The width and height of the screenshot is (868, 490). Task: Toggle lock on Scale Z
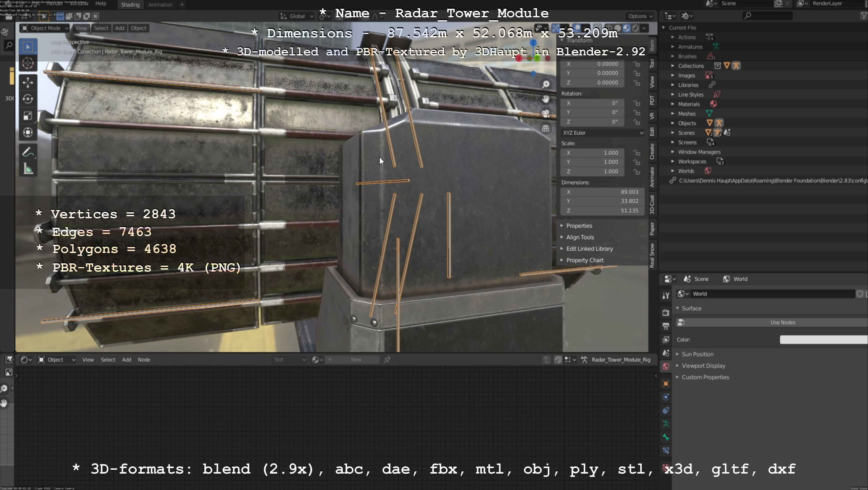tap(637, 172)
